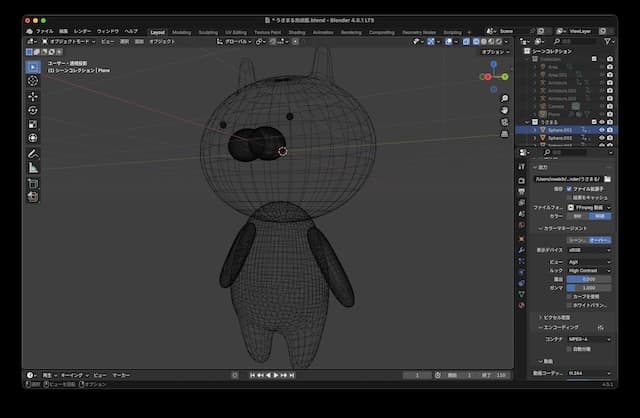Click the ガンマ gamma slider field
640x418 pixels.
pos(589,288)
